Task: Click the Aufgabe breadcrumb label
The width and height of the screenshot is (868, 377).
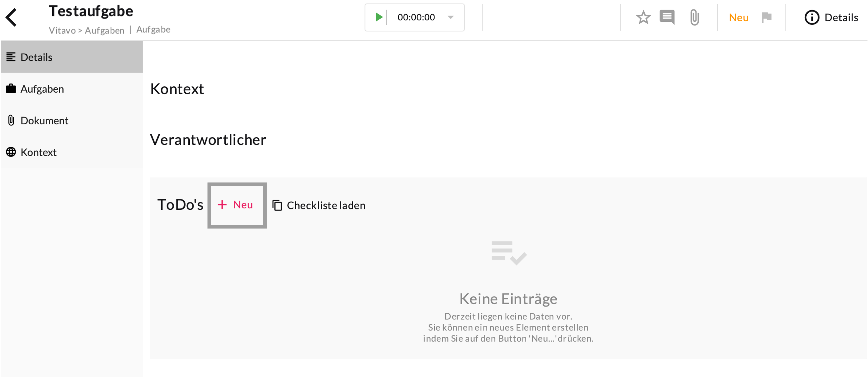Action: [153, 30]
